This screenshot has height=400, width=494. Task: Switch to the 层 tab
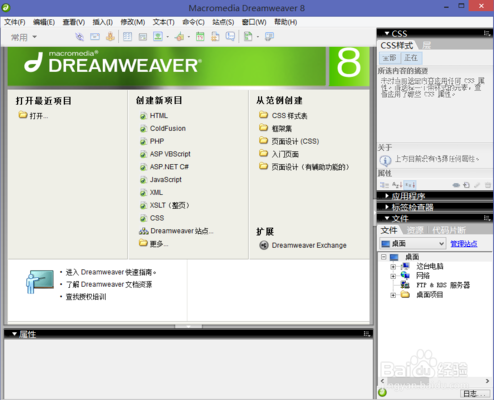point(427,45)
